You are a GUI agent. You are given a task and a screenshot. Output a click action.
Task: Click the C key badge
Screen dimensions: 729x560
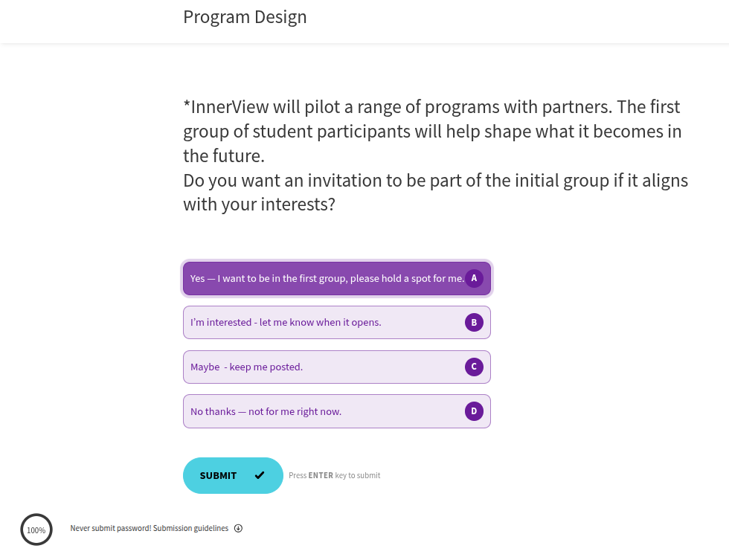(474, 367)
